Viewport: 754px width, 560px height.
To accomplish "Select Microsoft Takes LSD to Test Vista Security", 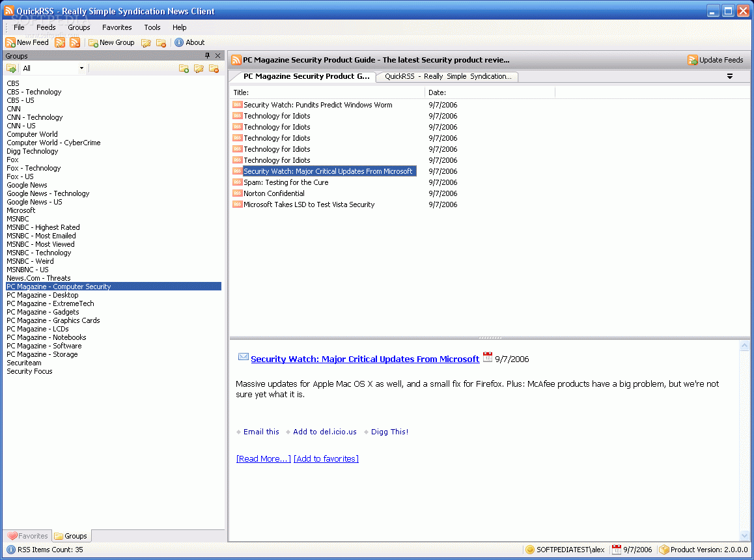I will (309, 204).
